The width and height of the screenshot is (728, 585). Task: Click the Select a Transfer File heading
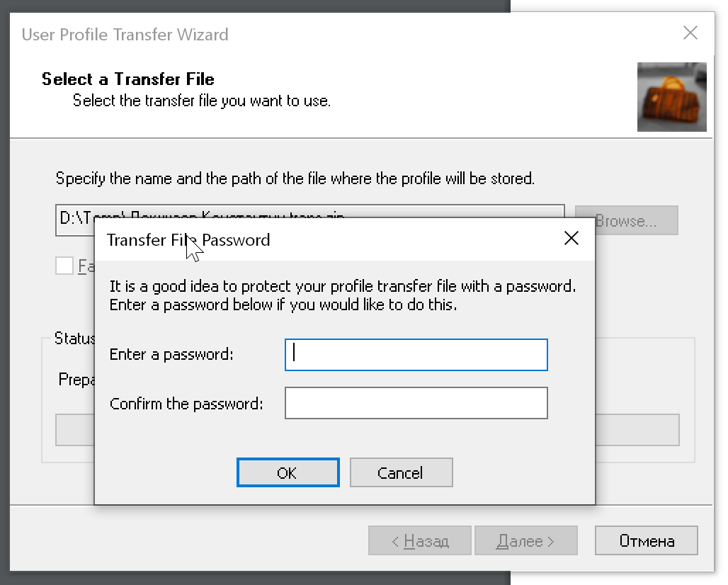click(x=127, y=79)
